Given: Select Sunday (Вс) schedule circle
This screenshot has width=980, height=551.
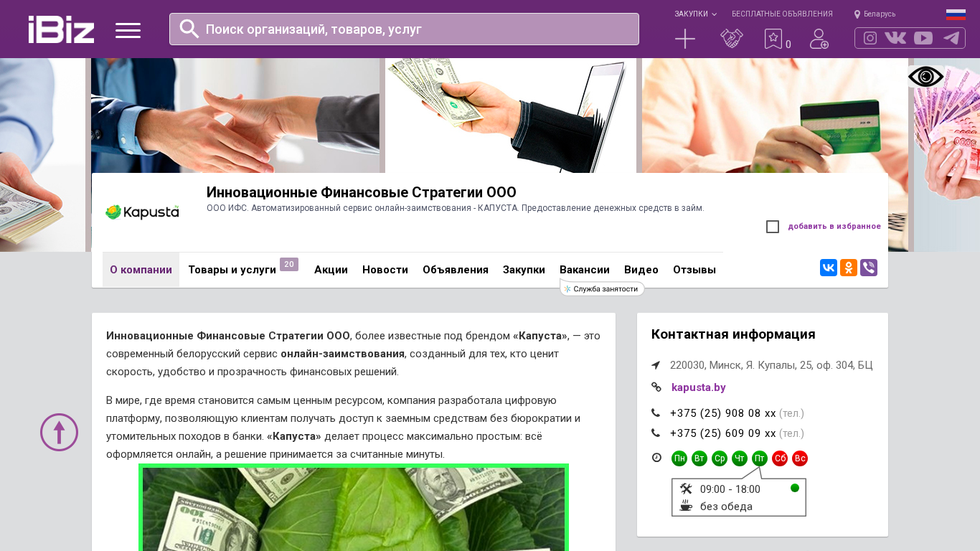Looking at the screenshot, I should 800,458.
